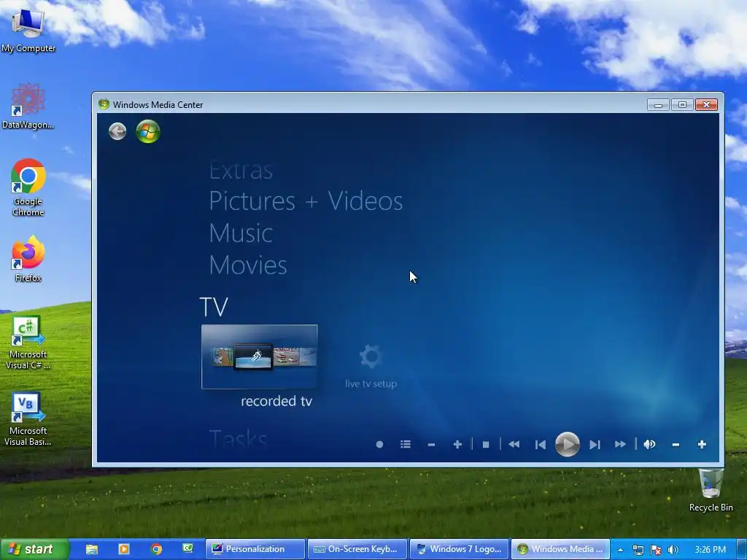Select the DataWagon desktop shortcut
The width and height of the screenshot is (747, 560).
[28, 106]
